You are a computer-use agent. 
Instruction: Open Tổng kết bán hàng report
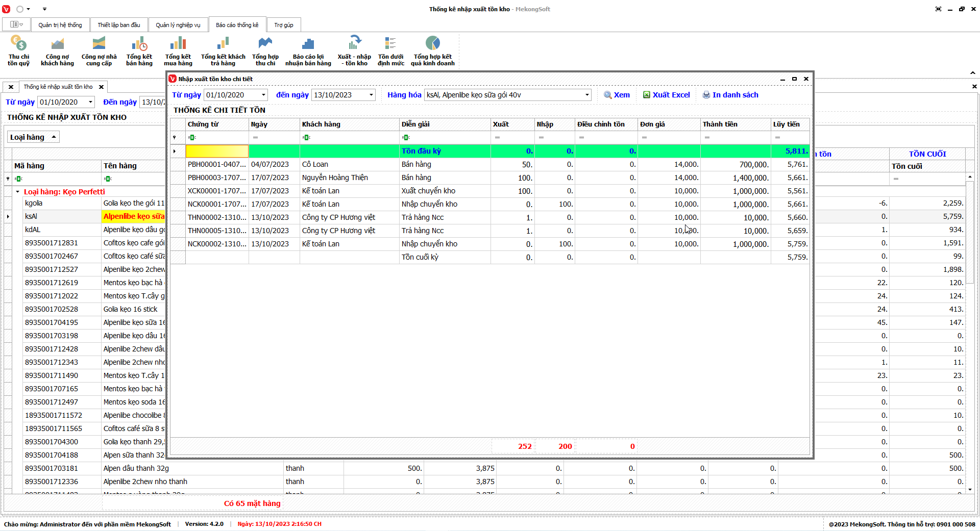[139, 50]
